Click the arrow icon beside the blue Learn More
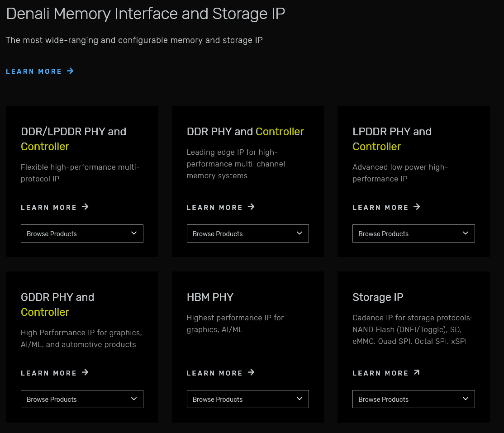504x433 pixels. 71,71
